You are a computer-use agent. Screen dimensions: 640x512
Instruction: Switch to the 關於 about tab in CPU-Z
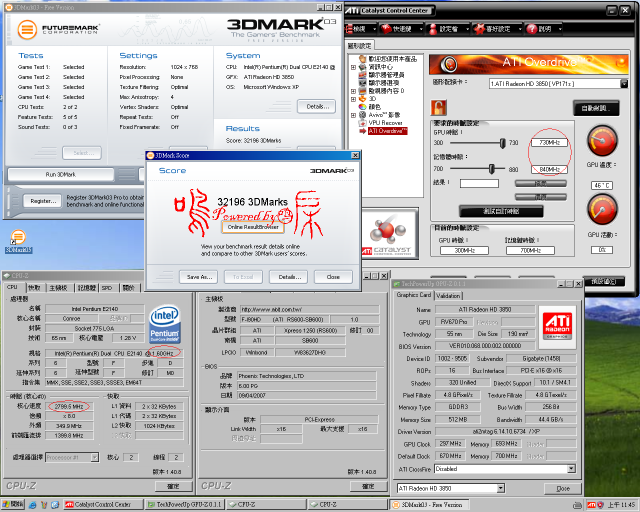point(129,288)
